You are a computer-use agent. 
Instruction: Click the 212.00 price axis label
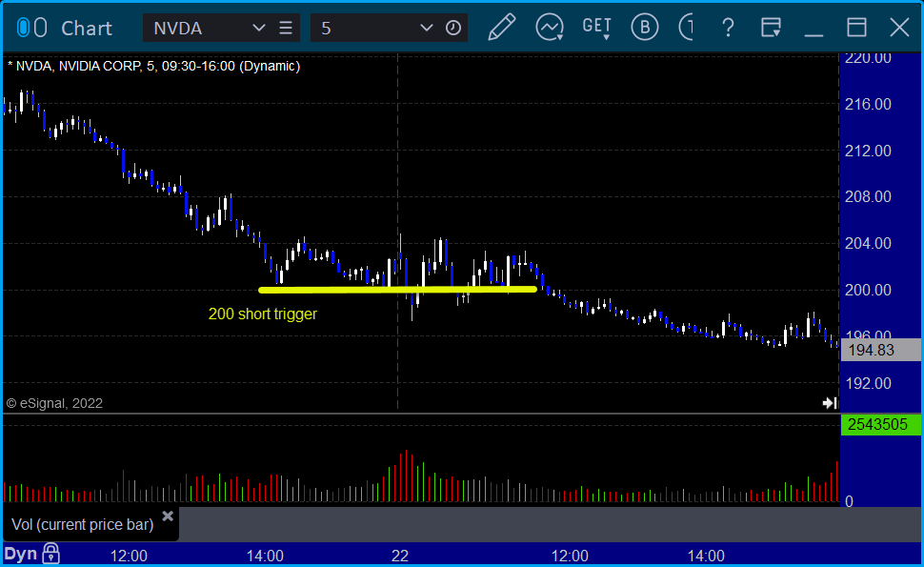pyautogui.click(x=868, y=151)
